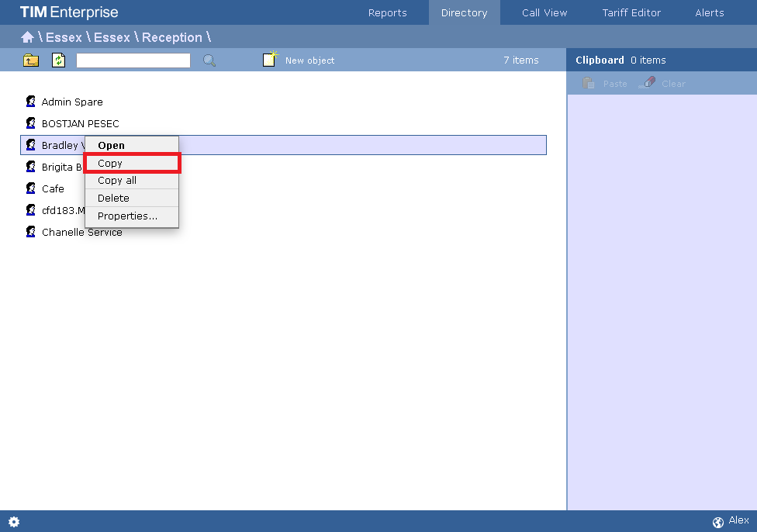Image resolution: width=757 pixels, height=532 pixels.
Task: Select the BOSTJAN PESEC entry
Action: click(x=80, y=123)
